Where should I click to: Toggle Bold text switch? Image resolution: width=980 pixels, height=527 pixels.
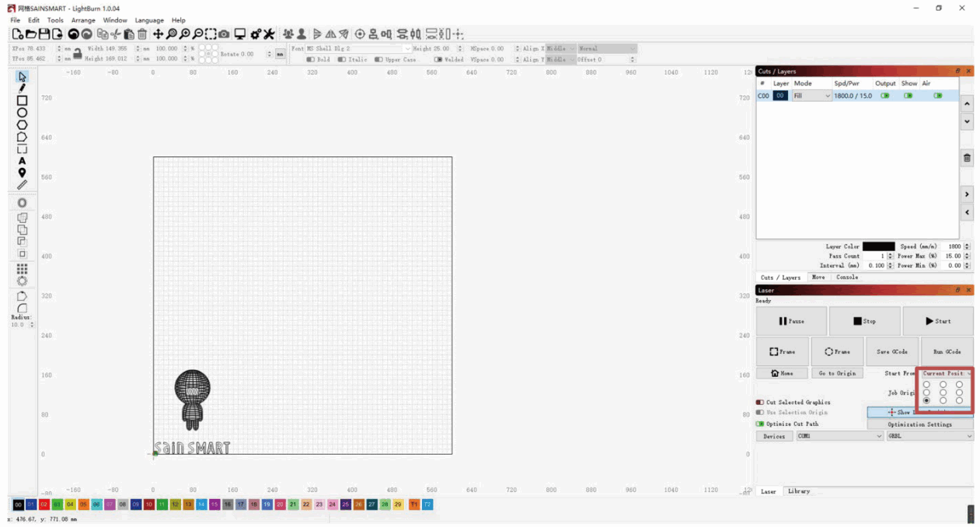[310, 59]
